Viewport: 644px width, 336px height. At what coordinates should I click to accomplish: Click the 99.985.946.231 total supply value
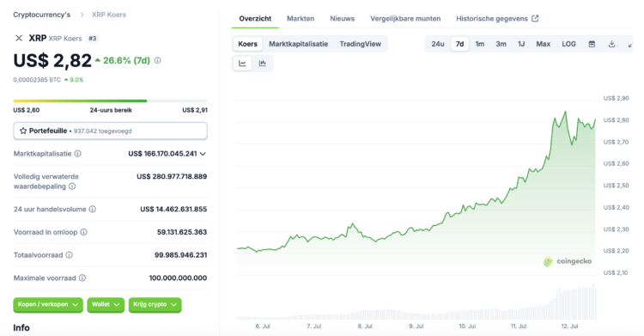(180, 255)
